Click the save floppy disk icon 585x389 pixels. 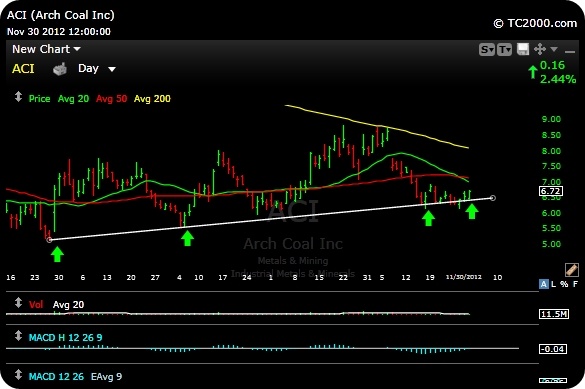[x=523, y=49]
